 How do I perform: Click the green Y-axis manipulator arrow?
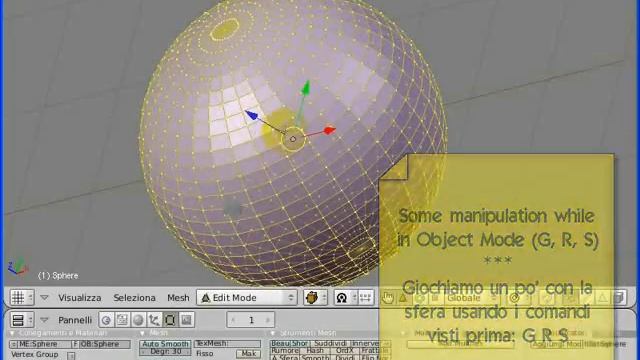tap(305, 88)
